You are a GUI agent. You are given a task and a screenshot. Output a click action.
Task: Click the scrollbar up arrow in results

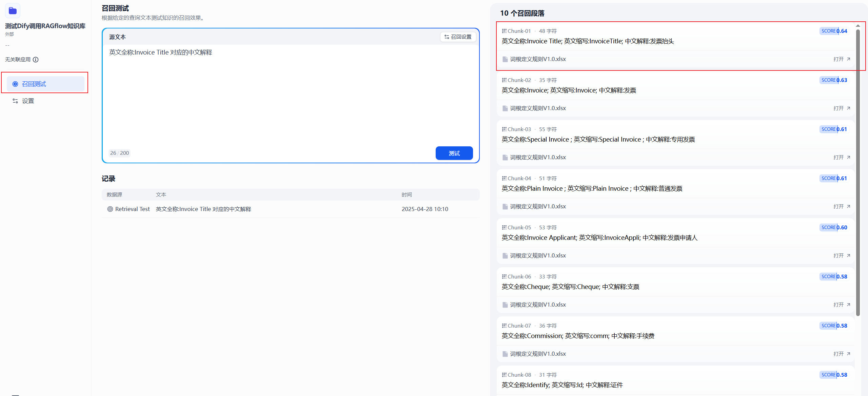pos(858,26)
